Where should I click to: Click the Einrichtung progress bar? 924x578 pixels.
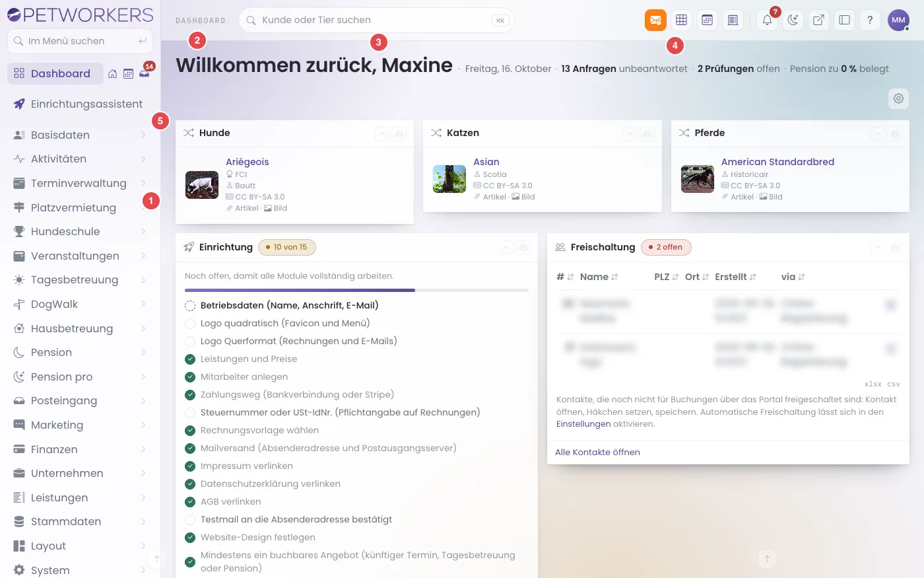tap(356, 290)
